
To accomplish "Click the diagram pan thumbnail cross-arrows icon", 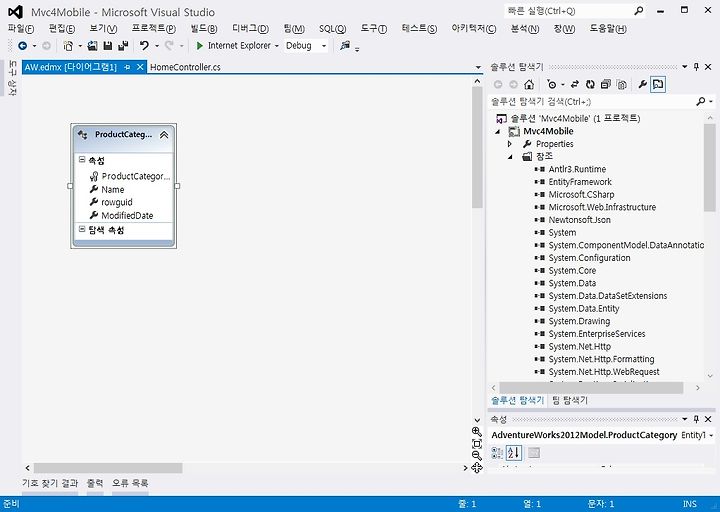I will pos(477,467).
